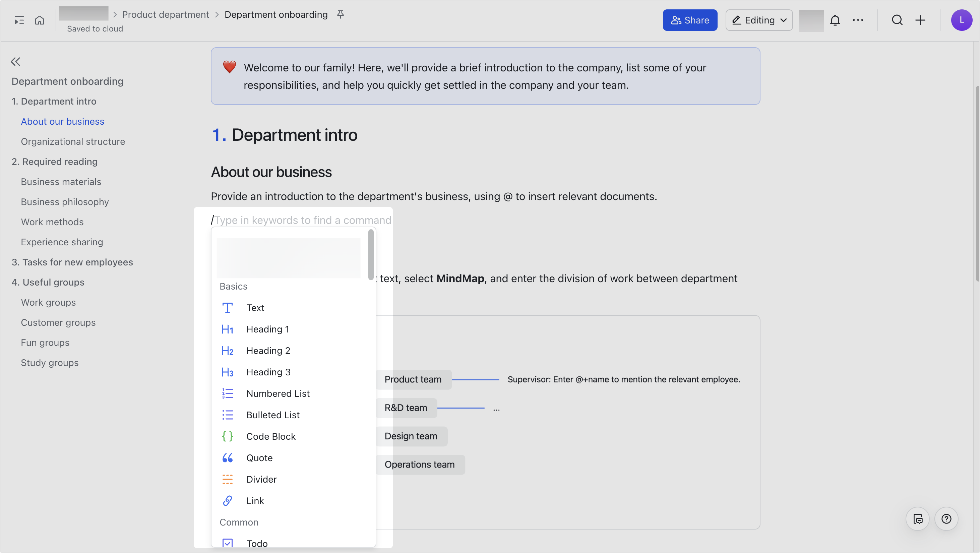
Task: Click the slash command menu scrollbar
Action: point(371,254)
